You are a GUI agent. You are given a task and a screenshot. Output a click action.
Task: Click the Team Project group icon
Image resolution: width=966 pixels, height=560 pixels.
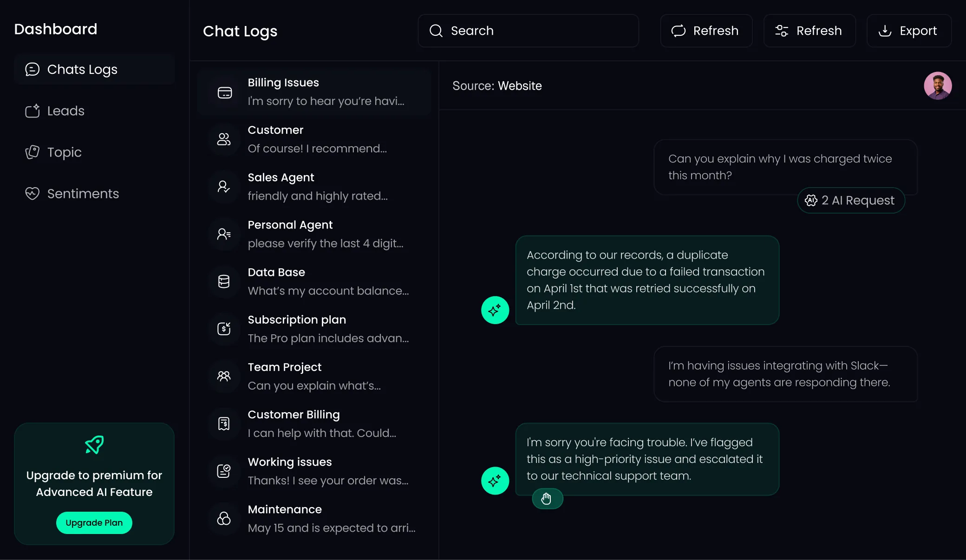click(224, 376)
